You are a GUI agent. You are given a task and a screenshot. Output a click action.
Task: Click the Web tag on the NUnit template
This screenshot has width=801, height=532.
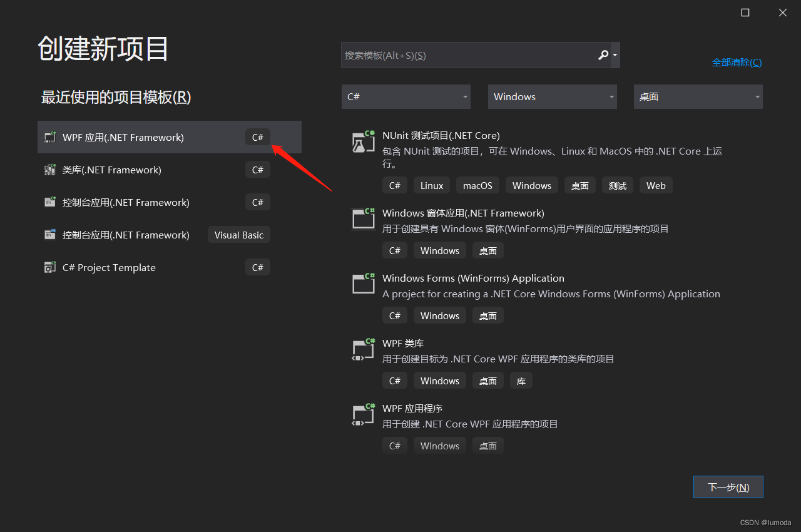(x=656, y=185)
